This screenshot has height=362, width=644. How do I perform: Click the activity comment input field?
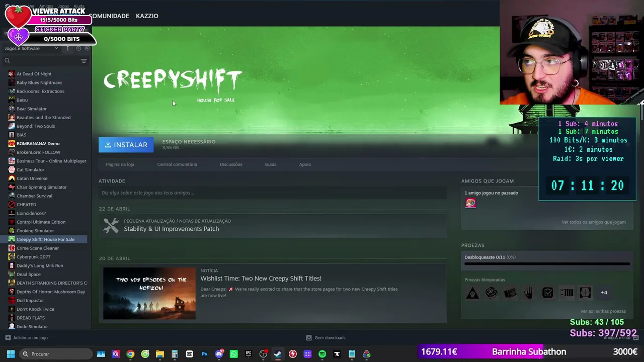click(273, 193)
